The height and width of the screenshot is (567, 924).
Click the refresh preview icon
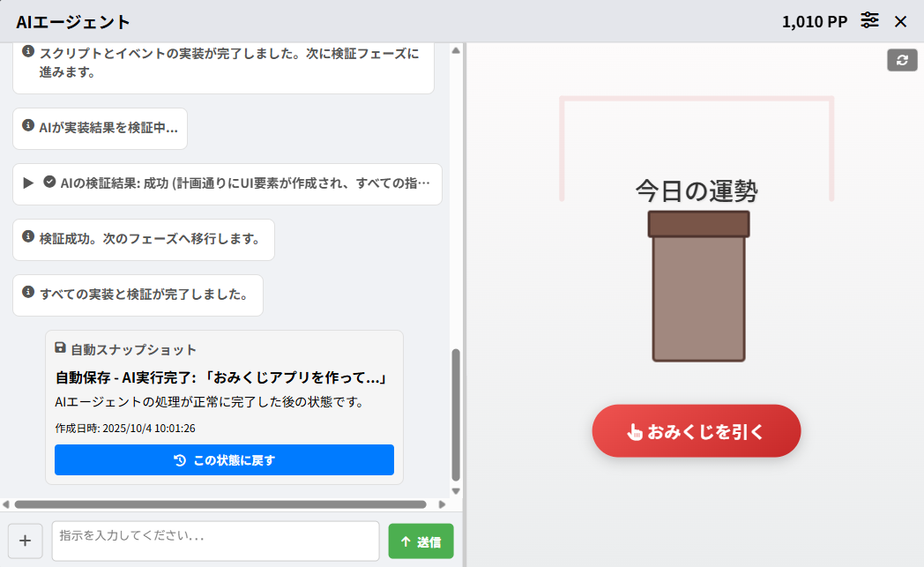tap(902, 60)
